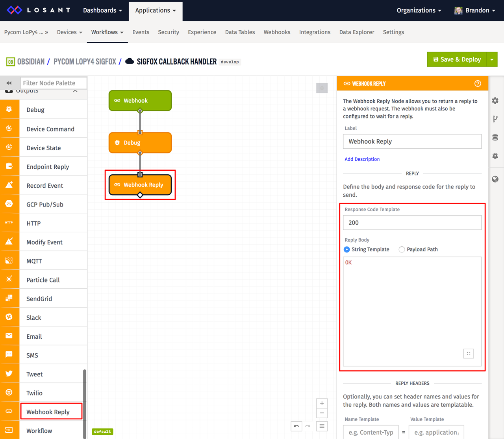Open the storage database icon tab
Screen dimensions: 504x439
click(x=495, y=137)
